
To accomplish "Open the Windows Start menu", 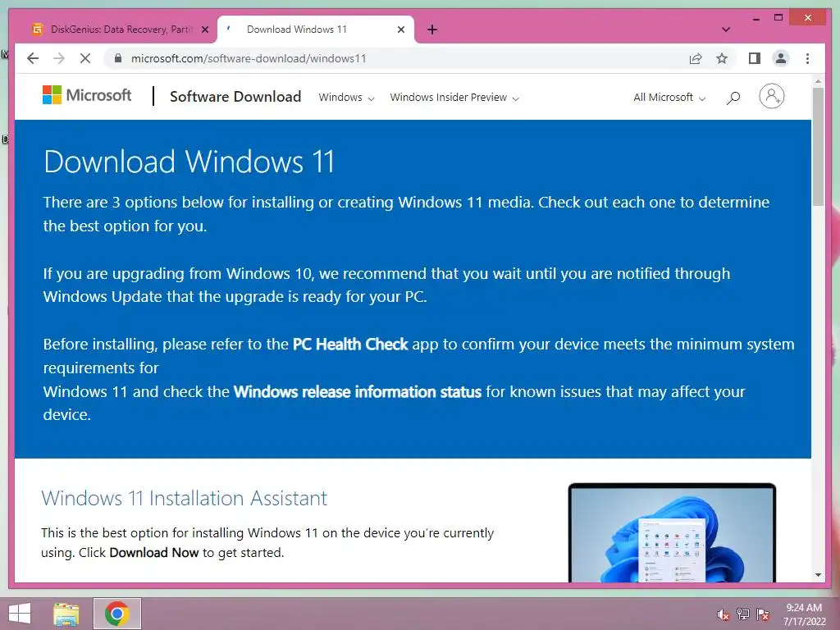I will point(20,614).
